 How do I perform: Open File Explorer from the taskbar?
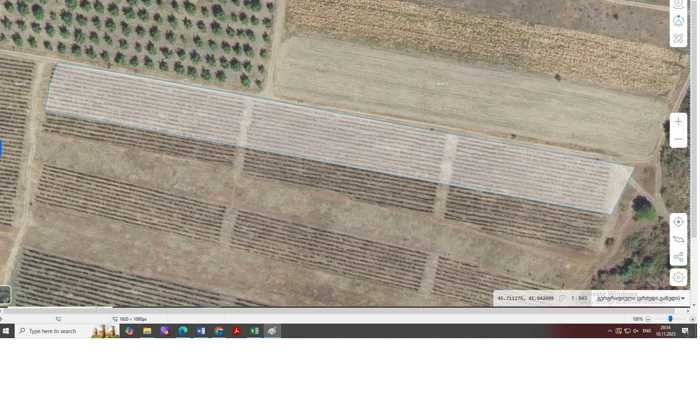pos(147,331)
